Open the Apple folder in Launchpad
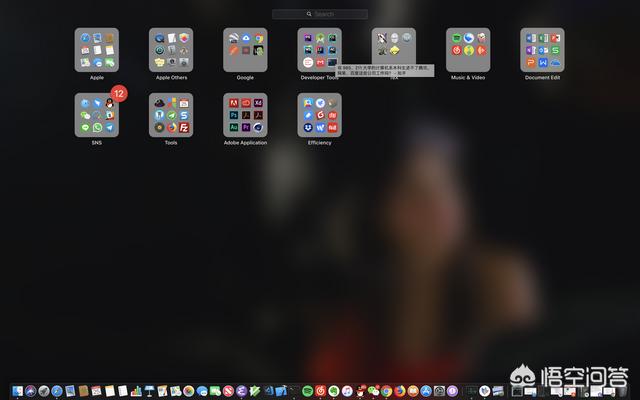The height and width of the screenshot is (400, 640). click(x=97, y=50)
